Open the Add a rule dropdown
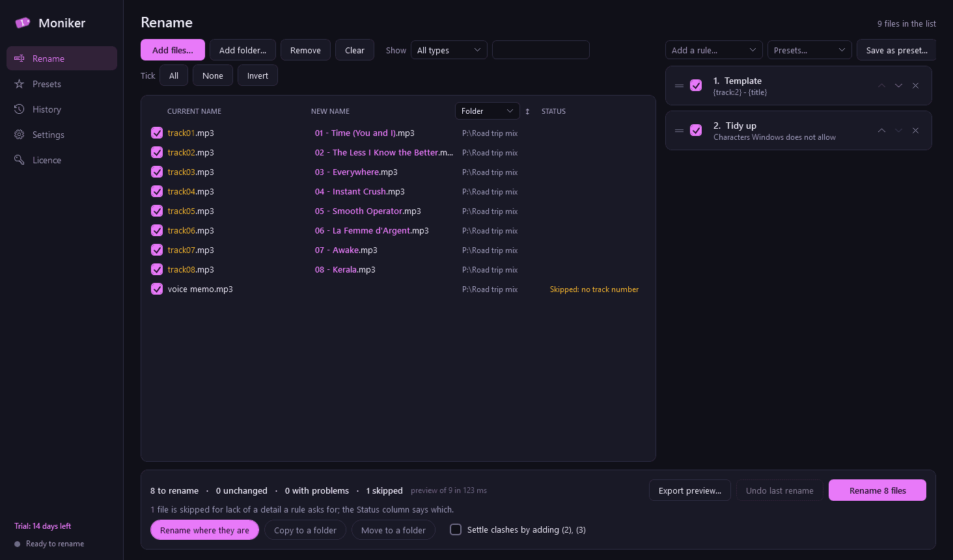 [x=714, y=50]
